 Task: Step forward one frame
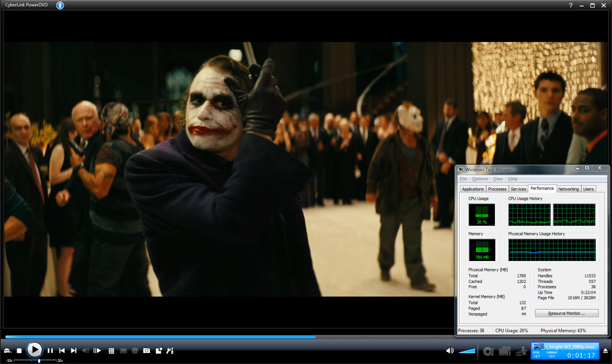(x=97, y=351)
